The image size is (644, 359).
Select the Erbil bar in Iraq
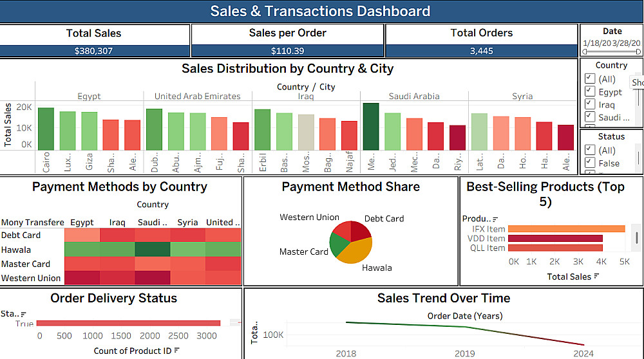[x=263, y=130]
